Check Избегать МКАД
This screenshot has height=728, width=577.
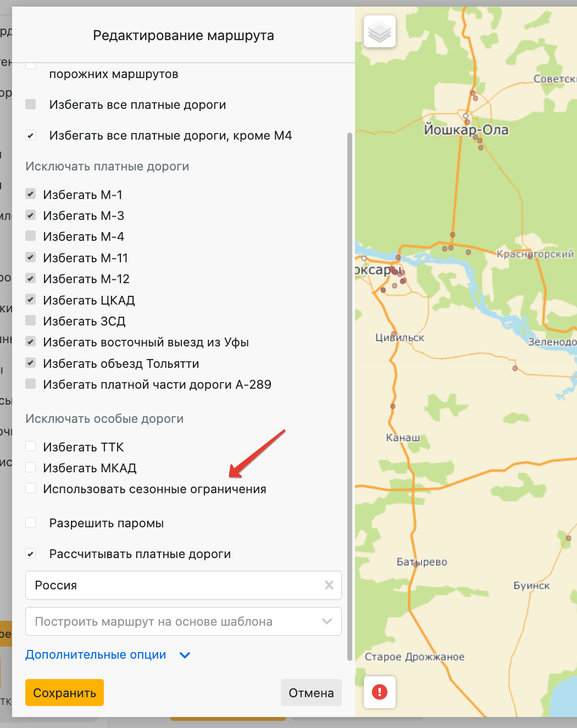pos(31,467)
